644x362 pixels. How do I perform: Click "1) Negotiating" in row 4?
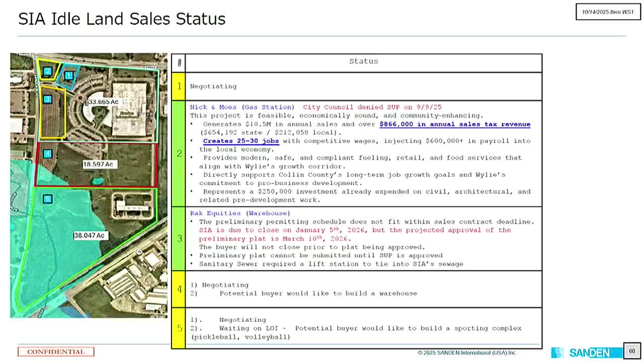point(219,285)
